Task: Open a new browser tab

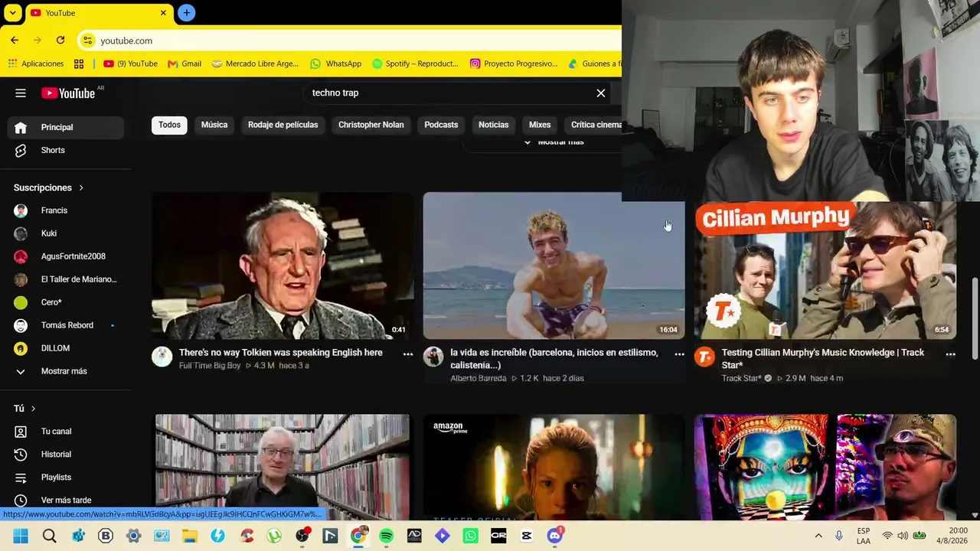Action: (x=186, y=13)
